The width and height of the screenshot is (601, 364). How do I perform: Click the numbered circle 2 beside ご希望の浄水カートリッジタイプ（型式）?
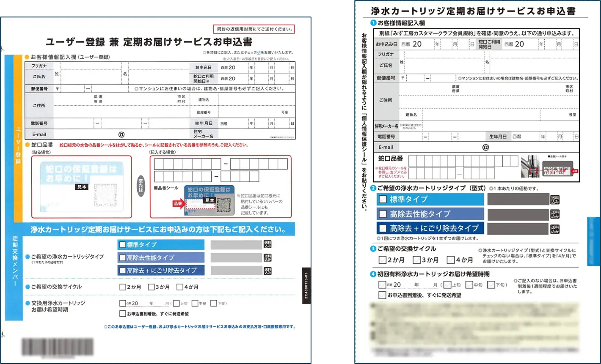(374, 188)
